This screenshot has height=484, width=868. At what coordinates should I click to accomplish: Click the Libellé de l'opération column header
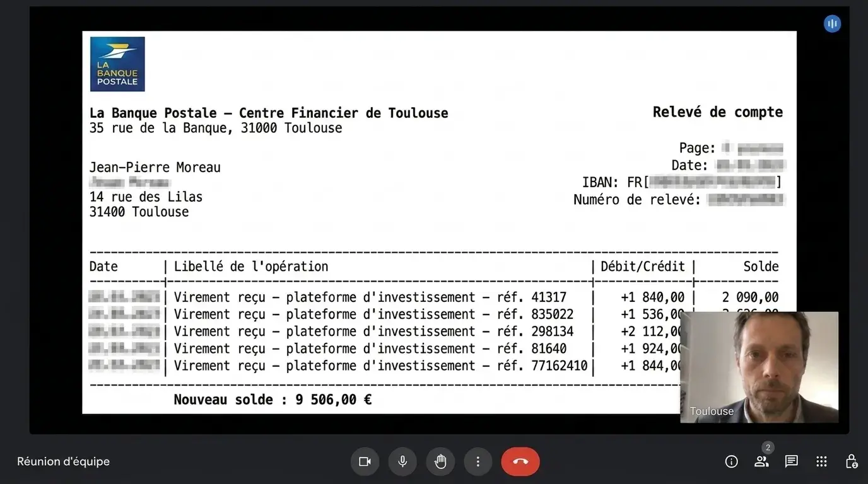point(251,267)
